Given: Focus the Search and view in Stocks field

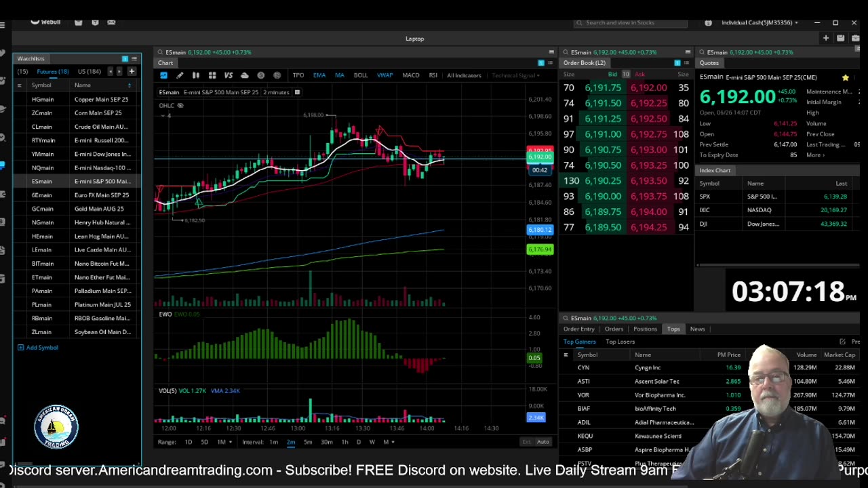Looking at the screenshot, I should (631, 23).
